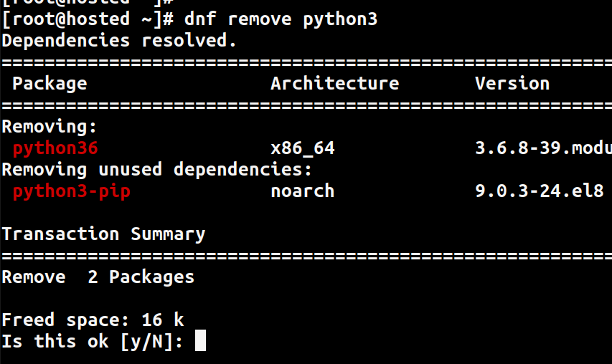The width and height of the screenshot is (612, 364).
Task: Click the 'Removing unused dependencies:' label
Action: pos(157,170)
